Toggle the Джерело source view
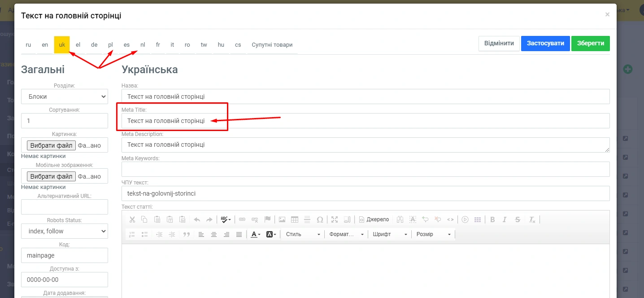Viewport: 644px width, 298px height. pos(374,219)
